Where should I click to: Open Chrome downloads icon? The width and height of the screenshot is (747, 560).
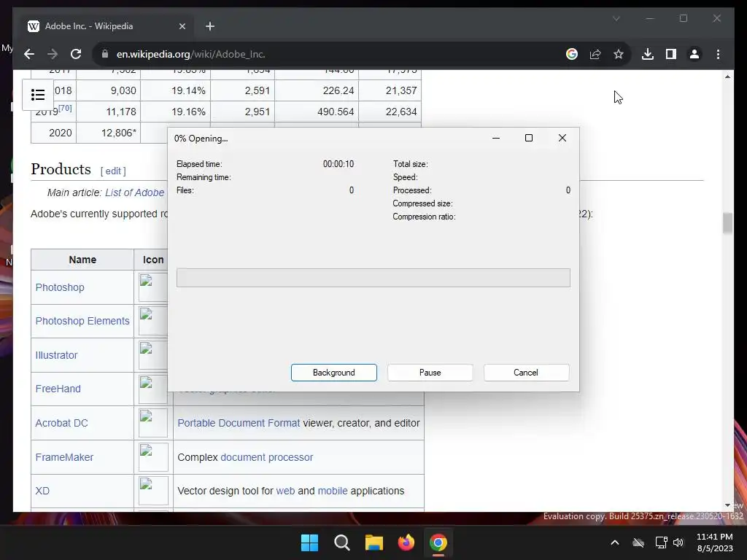648,54
